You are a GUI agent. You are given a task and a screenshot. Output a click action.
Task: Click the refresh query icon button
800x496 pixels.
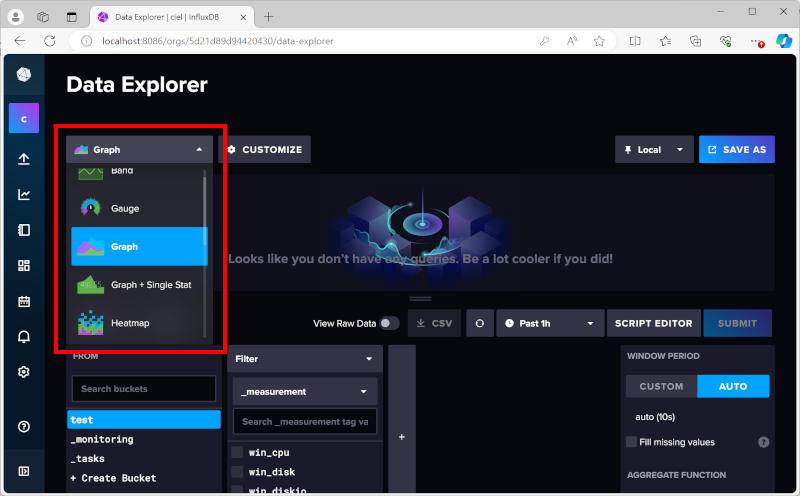(x=480, y=323)
